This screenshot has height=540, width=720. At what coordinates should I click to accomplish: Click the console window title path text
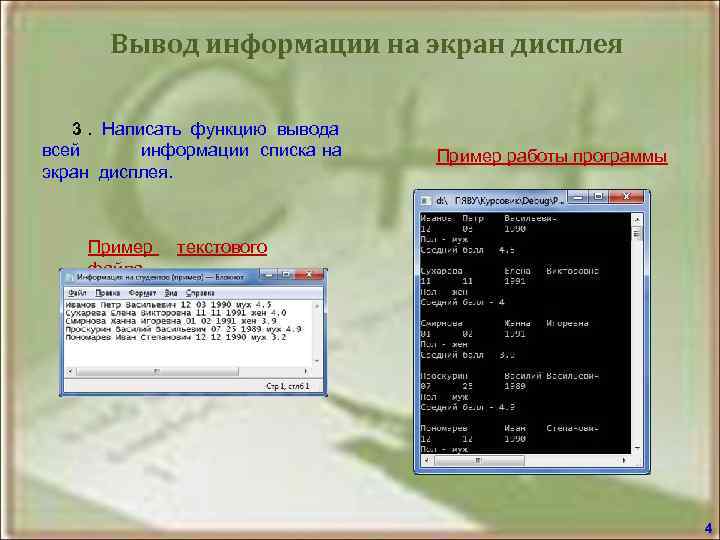pyautogui.click(x=500, y=201)
